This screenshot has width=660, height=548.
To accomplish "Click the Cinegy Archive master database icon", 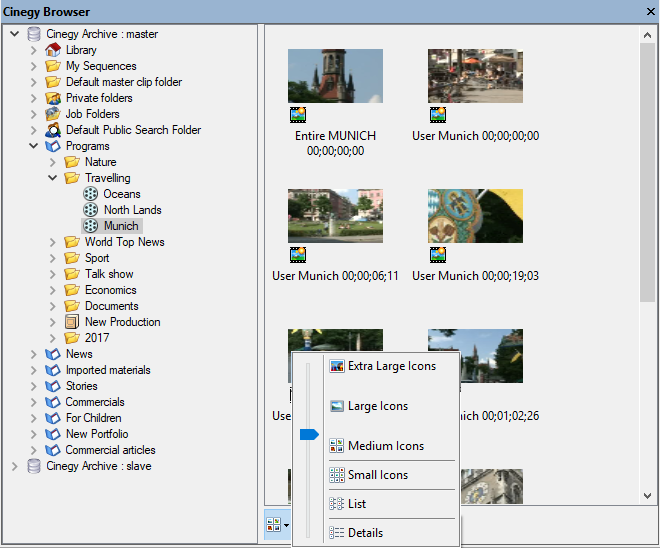I will click(34, 34).
